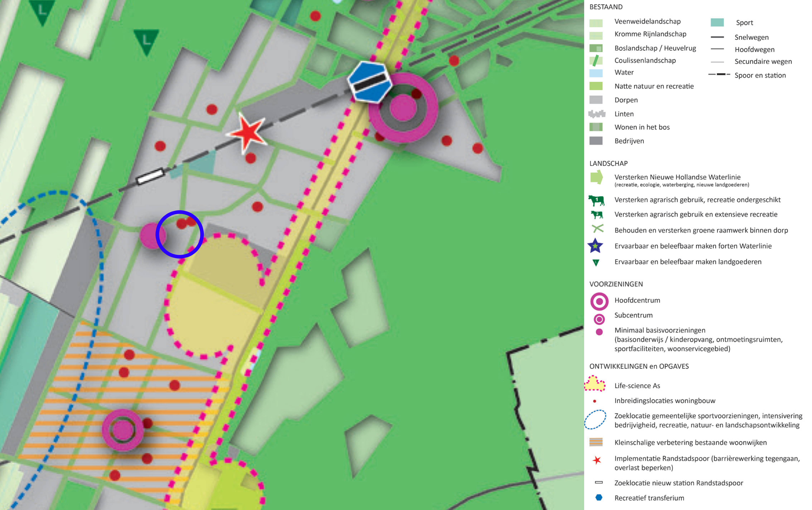This screenshot has width=812, height=510.
Task: Click the LANDSCHAP legend heading
Action: tap(608, 163)
